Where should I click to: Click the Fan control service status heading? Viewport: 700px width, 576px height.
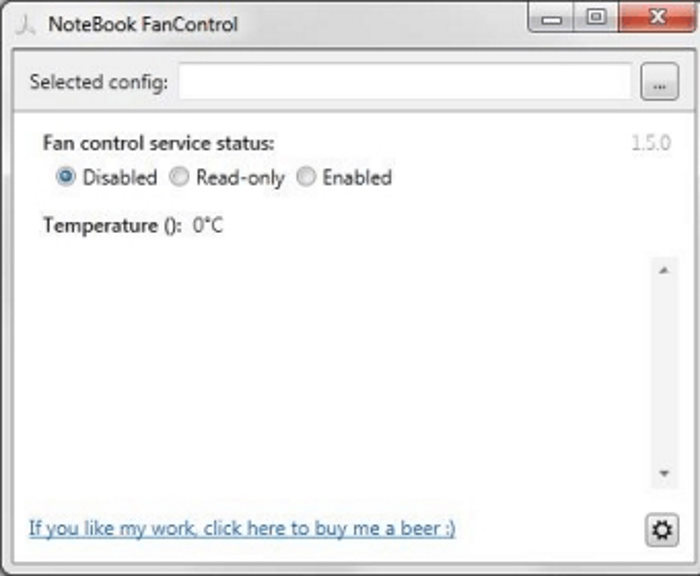click(158, 143)
